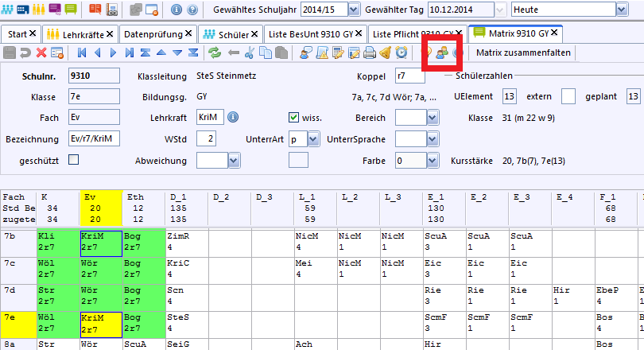Click the copy documents icon
The width and height of the screenshot is (644, 350).
pyautogui.click(x=266, y=52)
